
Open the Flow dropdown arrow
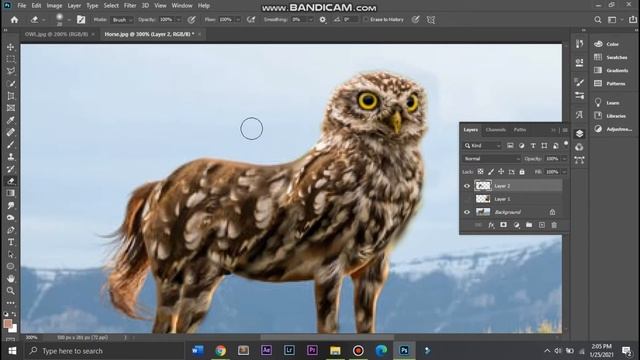[238, 20]
